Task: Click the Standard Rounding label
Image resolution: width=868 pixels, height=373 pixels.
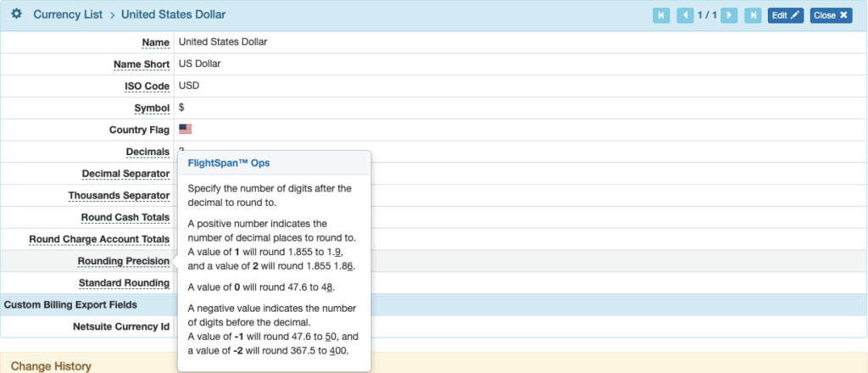Action: (x=124, y=283)
